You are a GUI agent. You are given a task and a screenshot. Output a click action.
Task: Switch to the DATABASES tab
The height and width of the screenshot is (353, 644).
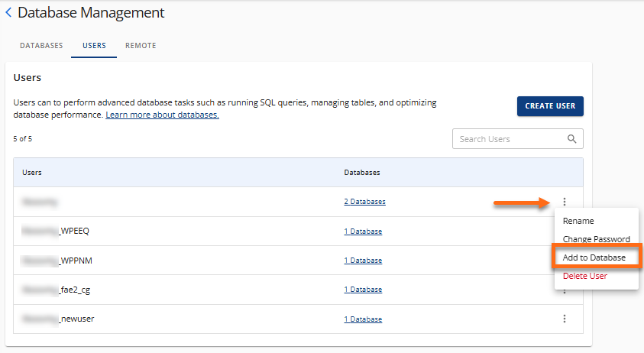coord(41,46)
